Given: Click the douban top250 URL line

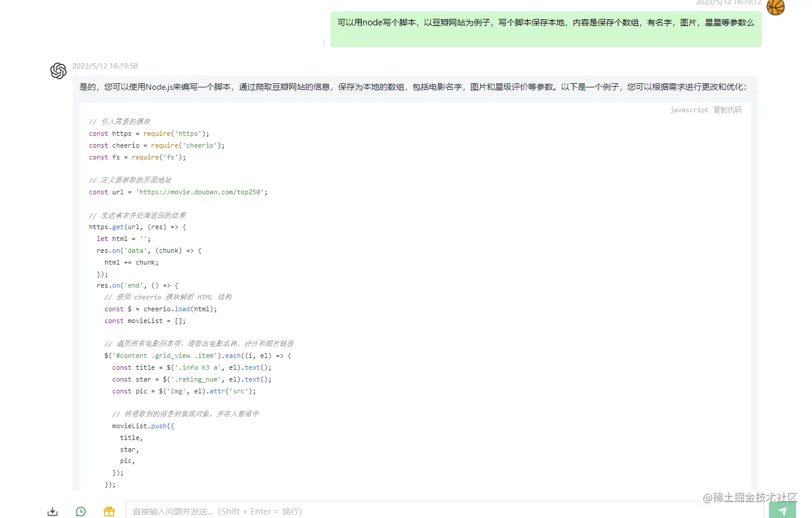Looking at the screenshot, I should pyautogui.click(x=178, y=192).
